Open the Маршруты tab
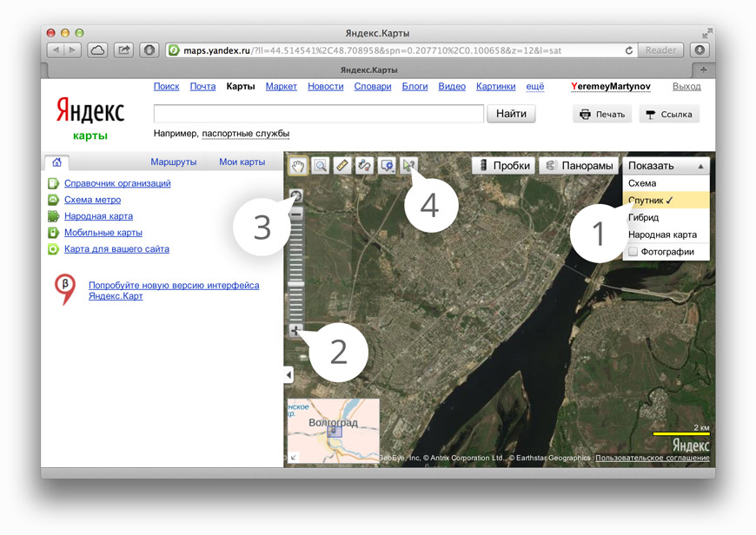Screen dimensions: 756x535 pyautogui.click(x=174, y=162)
